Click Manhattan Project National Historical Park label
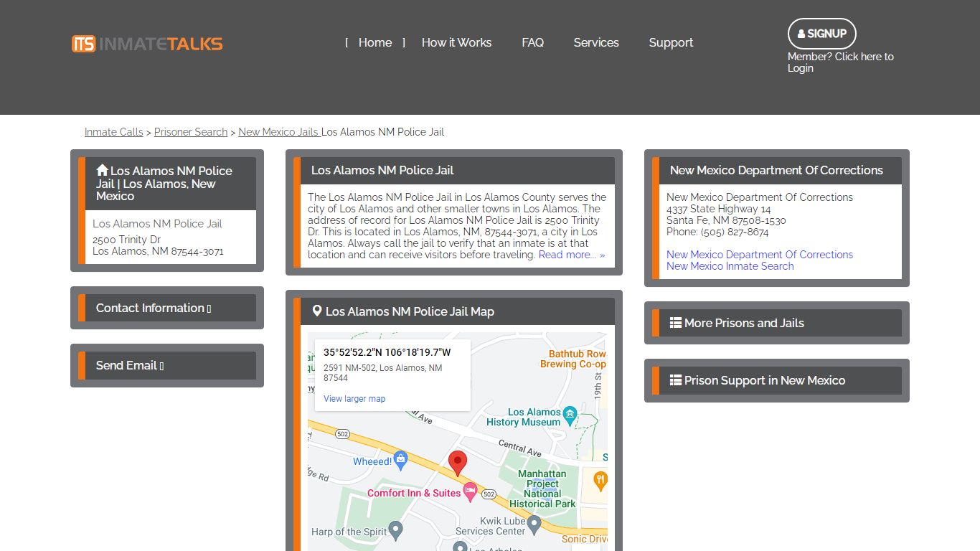The width and height of the screenshot is (980, 551). point(542,489)
